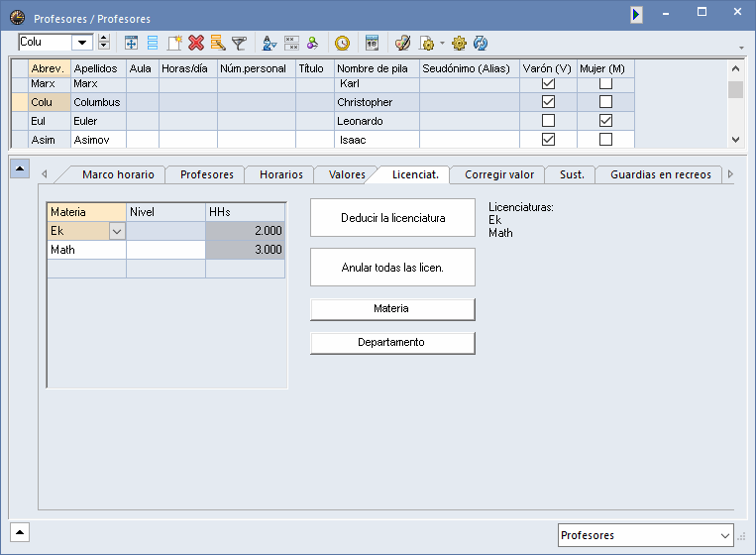Click the blue play arrow in title bar
This screenshot has width=756, height=555.
tap(636, 15)
